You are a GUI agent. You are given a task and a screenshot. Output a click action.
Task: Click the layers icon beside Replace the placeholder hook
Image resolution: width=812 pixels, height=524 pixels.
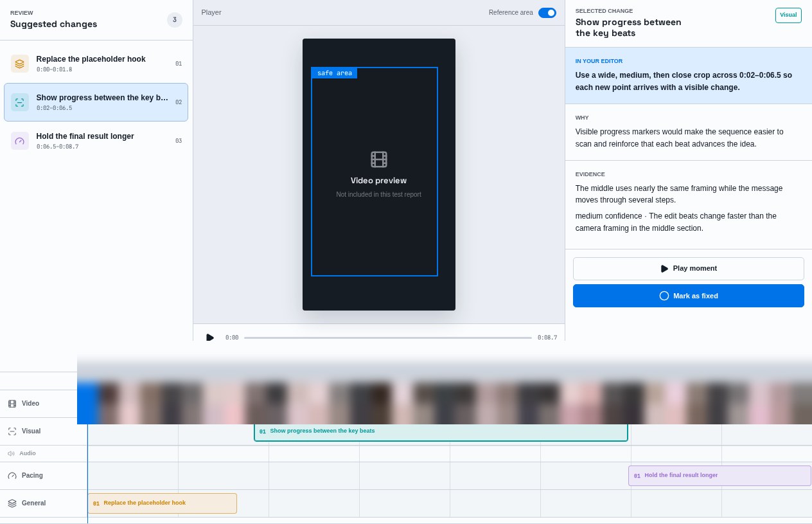click(x=20, y=64)
